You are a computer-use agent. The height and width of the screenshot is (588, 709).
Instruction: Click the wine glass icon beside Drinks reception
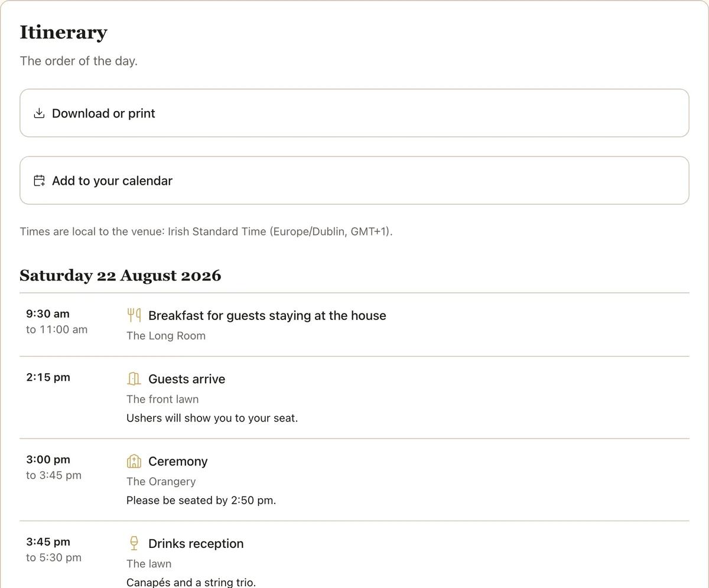[134, 543]
